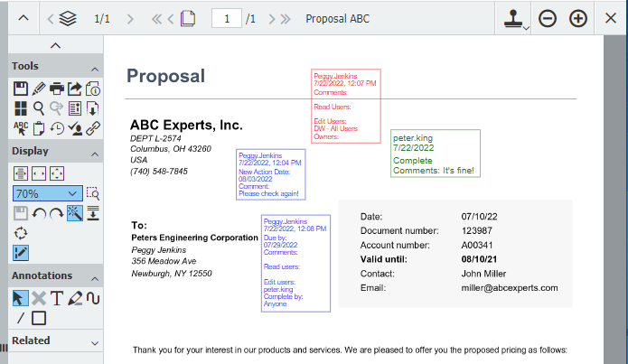Click the save icon in Tools
The image size is (628, 364).
click(x=21, y=88)
